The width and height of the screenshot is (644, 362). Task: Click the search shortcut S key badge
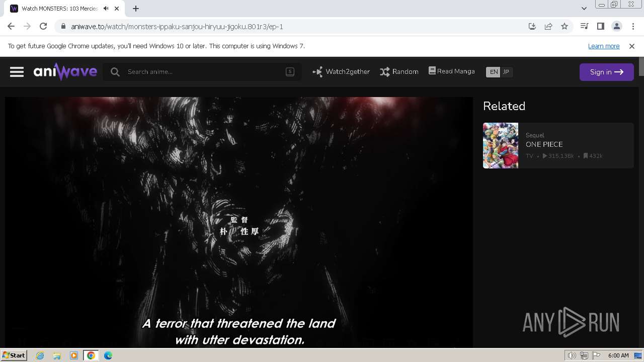(x=290, y=71)
